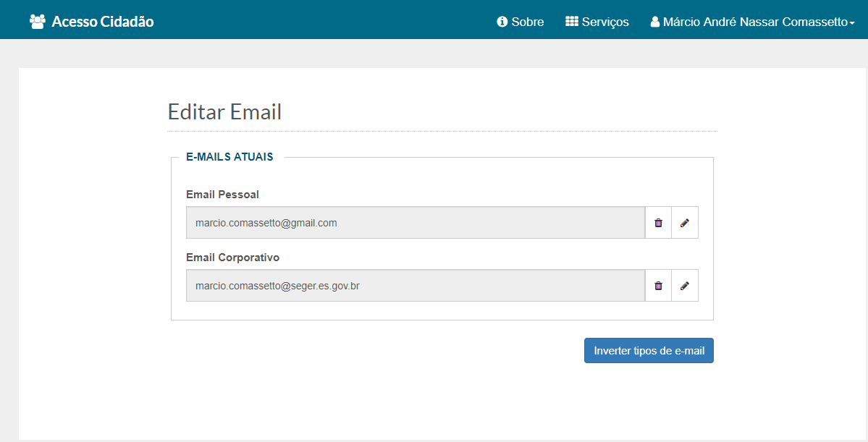Click the Editar Email page heading
The height and width of the screenshot is (442, 868).
pos(224,112)
